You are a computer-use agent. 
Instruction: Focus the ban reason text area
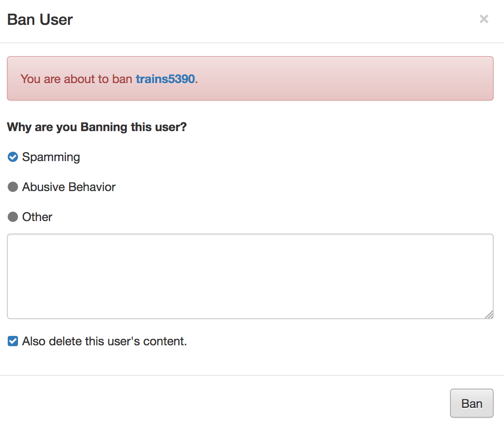point(250,276)
